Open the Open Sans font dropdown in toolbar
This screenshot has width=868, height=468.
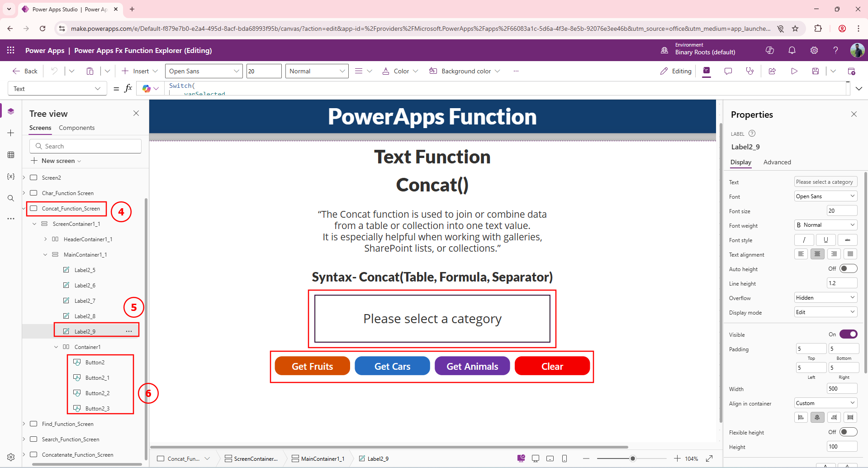(x=204, y=71)
